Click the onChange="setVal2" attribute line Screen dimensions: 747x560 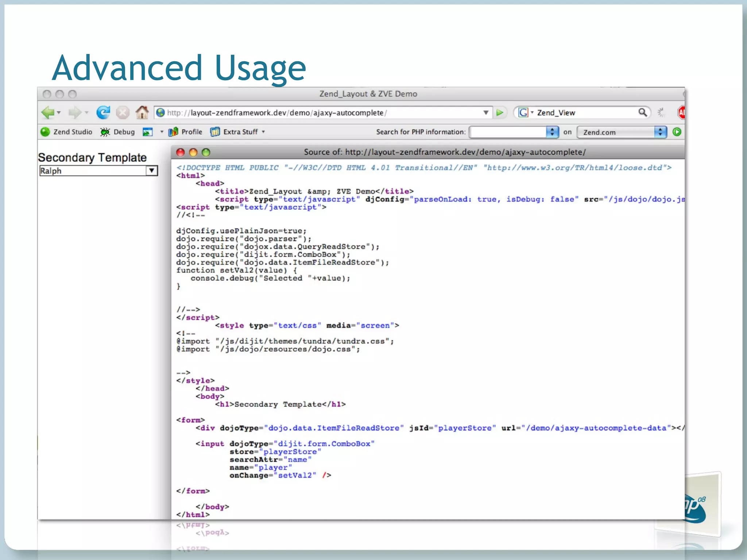pyautogui.click(x=280, y=475)
